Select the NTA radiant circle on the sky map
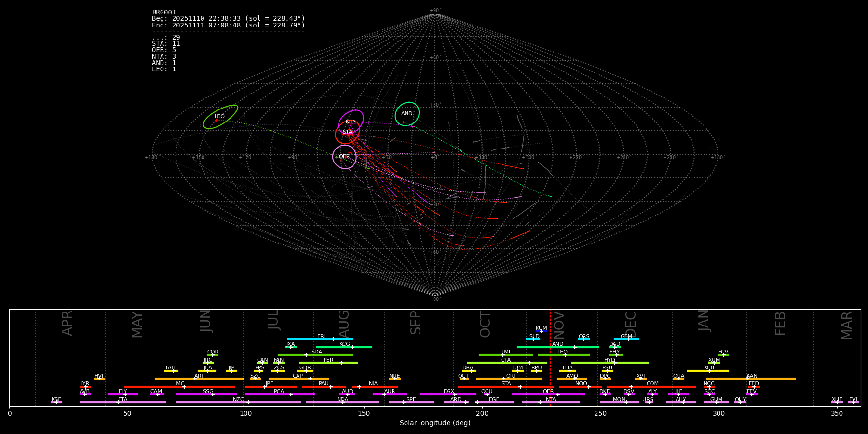The height and width of the screenshot is (434, 868). (x=351, y=122)
